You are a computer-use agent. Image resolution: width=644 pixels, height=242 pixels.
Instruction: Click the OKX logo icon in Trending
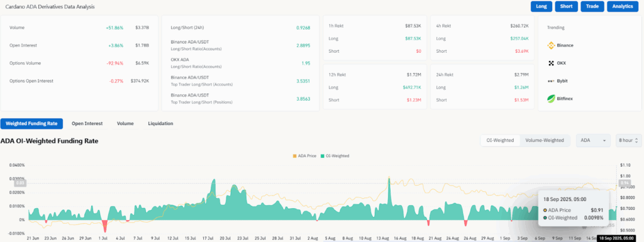551,63
